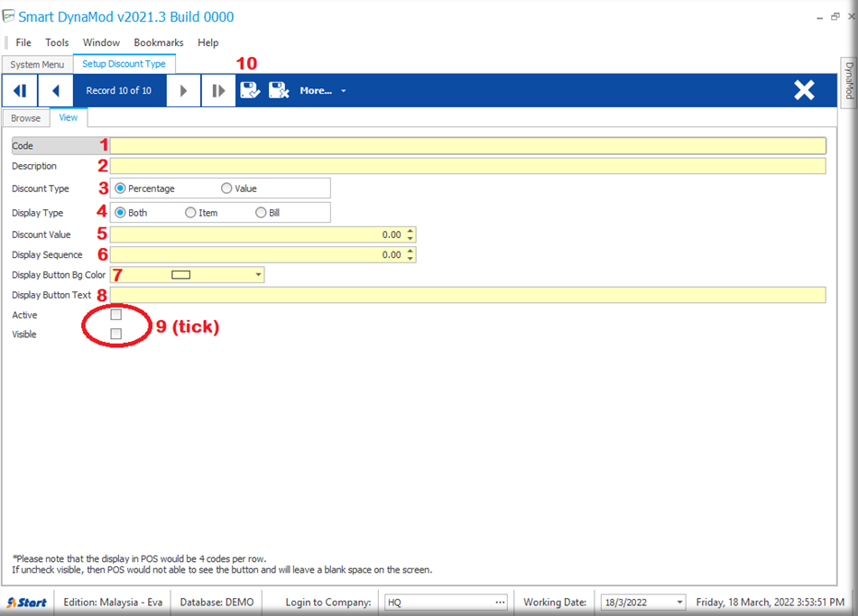Select Bill display type
Screen dimensions: 858x616
point(261,213)
